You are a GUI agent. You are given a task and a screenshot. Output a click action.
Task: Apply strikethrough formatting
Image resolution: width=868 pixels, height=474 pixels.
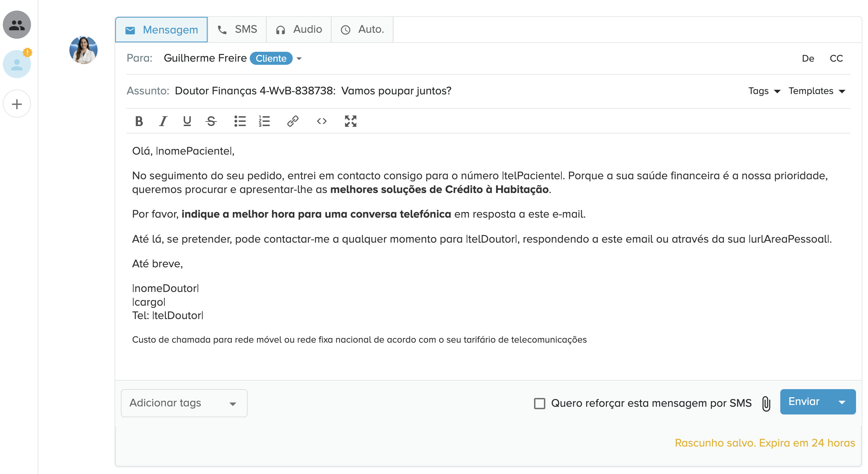[x=211, y=121]
